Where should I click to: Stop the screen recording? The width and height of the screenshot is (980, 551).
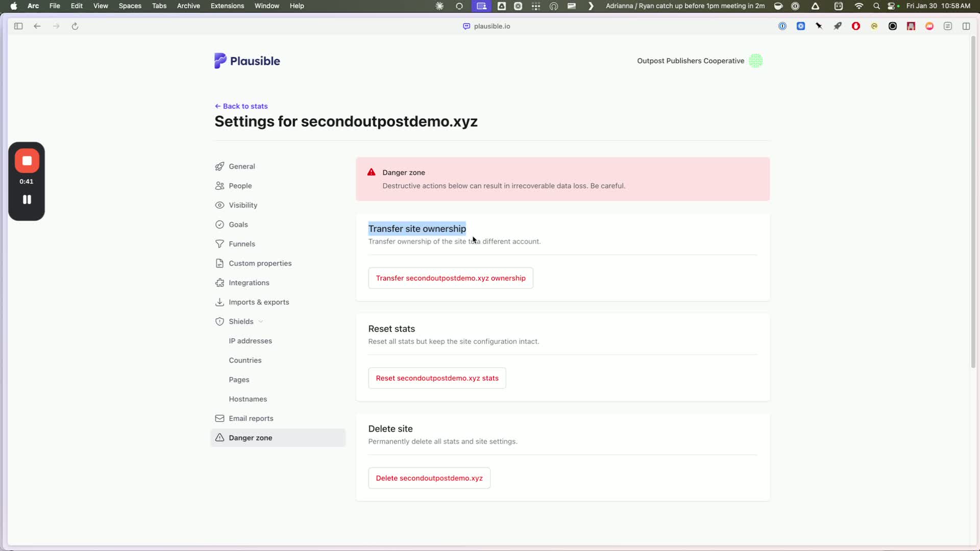click(27, 161)
